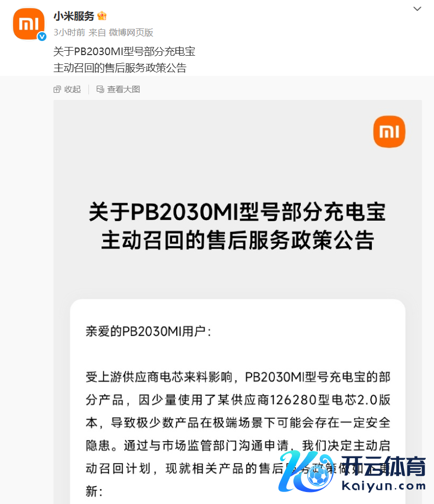Click the 查看大图 picture icon
Screen dimensions: 434x504
[100, 90]
